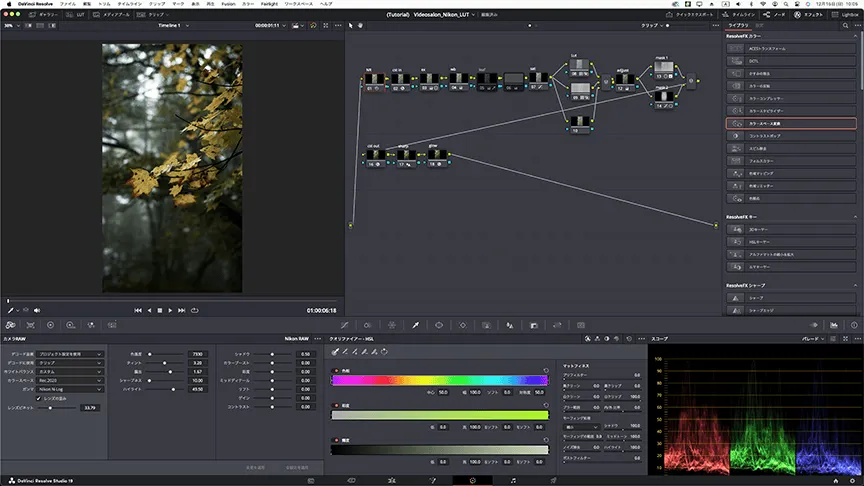This screenshot has height=486, width=864.
Task: Toggle the hue qualifier enable dot
Action: click(334, 371)
